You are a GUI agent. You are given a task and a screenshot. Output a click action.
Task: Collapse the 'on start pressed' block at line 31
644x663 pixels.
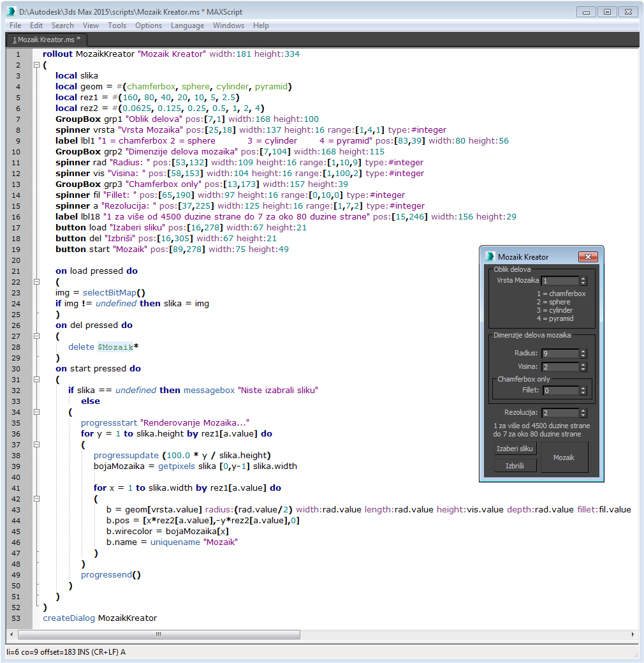point(36,380)
